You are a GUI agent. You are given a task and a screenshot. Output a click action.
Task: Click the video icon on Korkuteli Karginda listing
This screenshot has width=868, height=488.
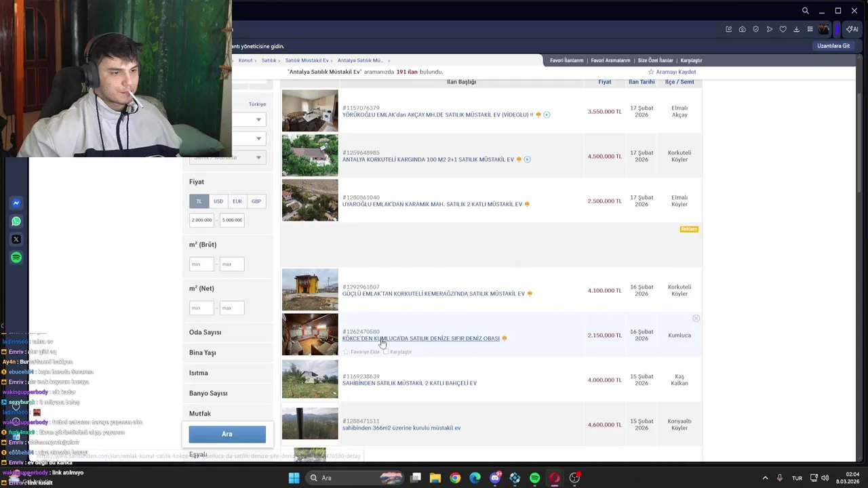click(528, 159)
